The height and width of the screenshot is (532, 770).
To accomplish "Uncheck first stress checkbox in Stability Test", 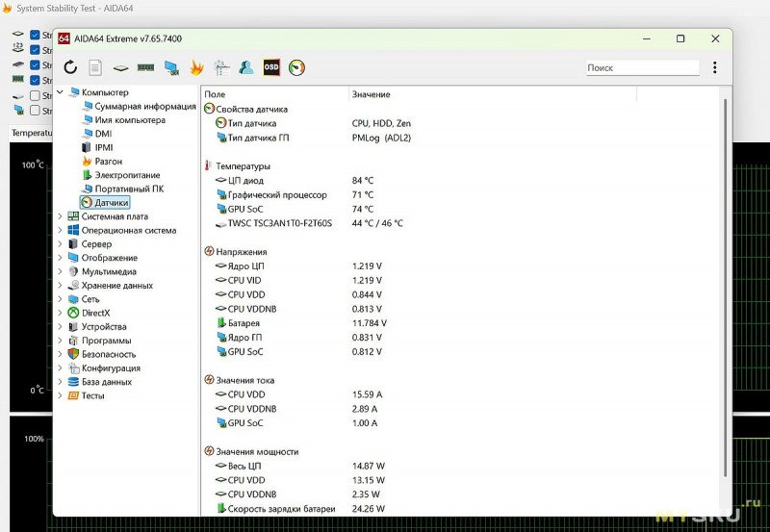I will 35,35.
